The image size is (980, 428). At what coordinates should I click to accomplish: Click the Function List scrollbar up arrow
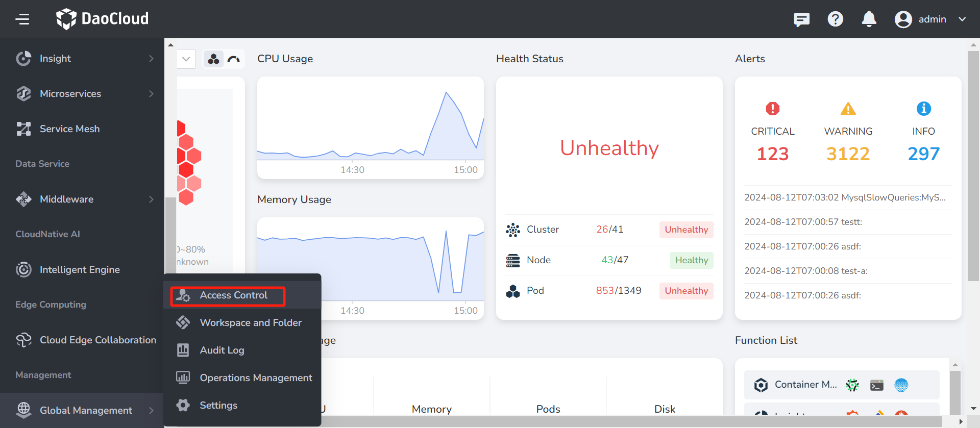(955, 365)
